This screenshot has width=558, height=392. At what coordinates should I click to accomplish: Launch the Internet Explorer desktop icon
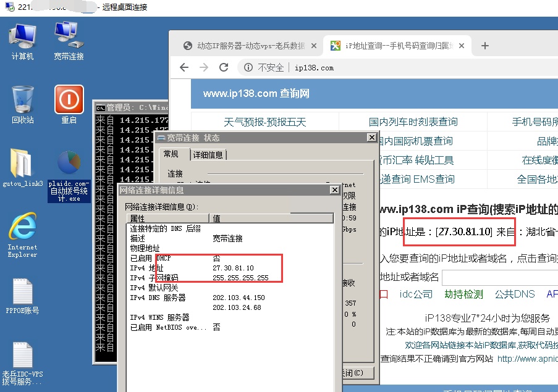[22, 235]
